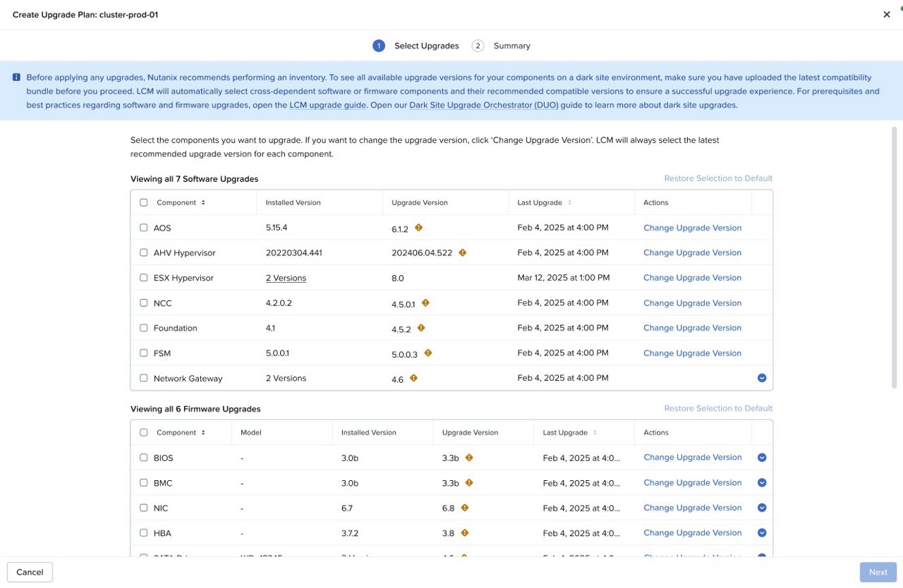Open the LCM upgrade guide link
This screenshot has width=903, height=588.
click(327, 105)
